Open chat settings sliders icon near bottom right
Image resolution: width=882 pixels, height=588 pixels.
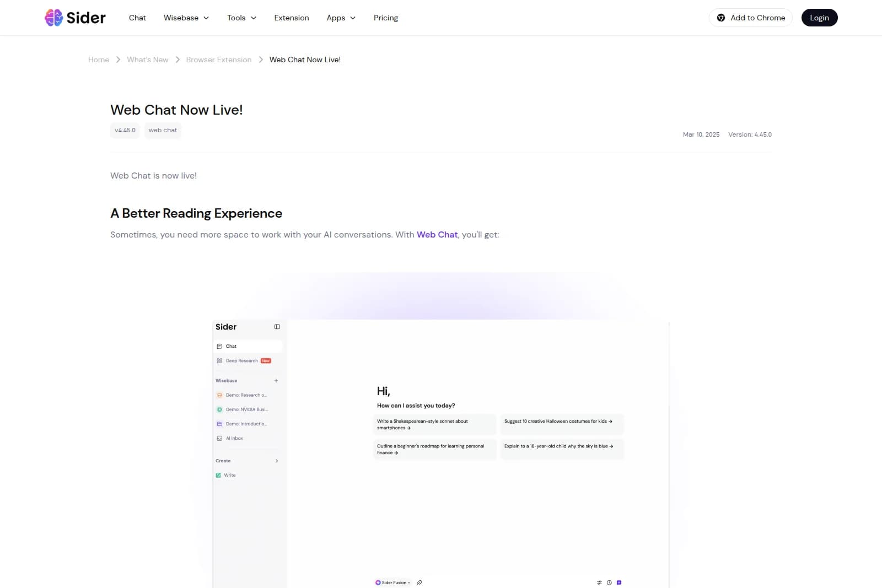click(599, 582)
